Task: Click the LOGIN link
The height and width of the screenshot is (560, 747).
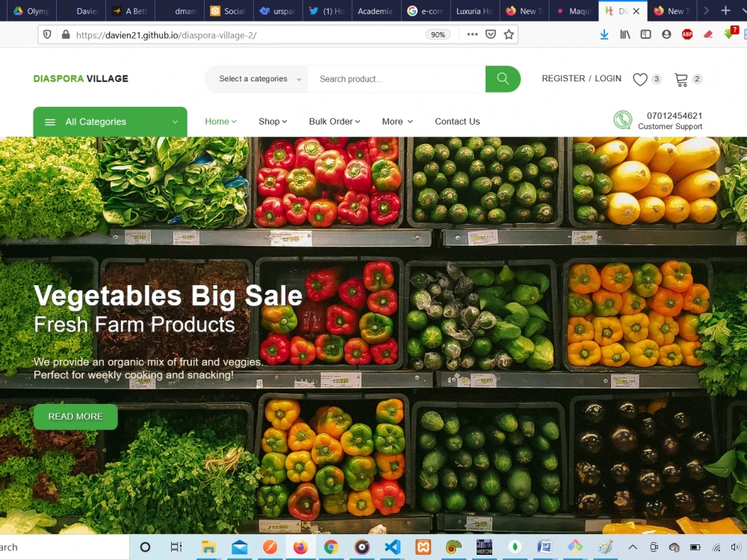Action: tap(608, 78)
